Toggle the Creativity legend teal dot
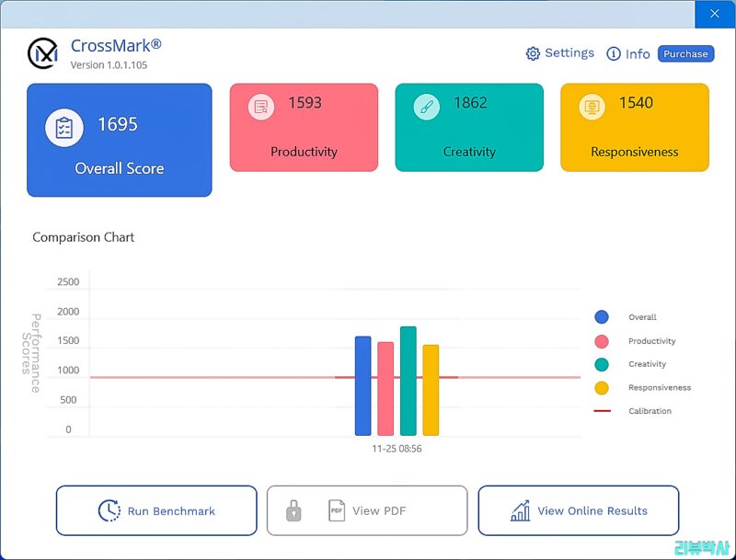Viewport: 736px width, 560px height. click(602, 364)
